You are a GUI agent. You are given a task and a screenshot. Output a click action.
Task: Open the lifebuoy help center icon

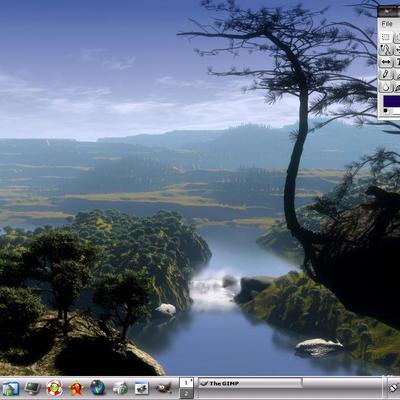point(54,388)
